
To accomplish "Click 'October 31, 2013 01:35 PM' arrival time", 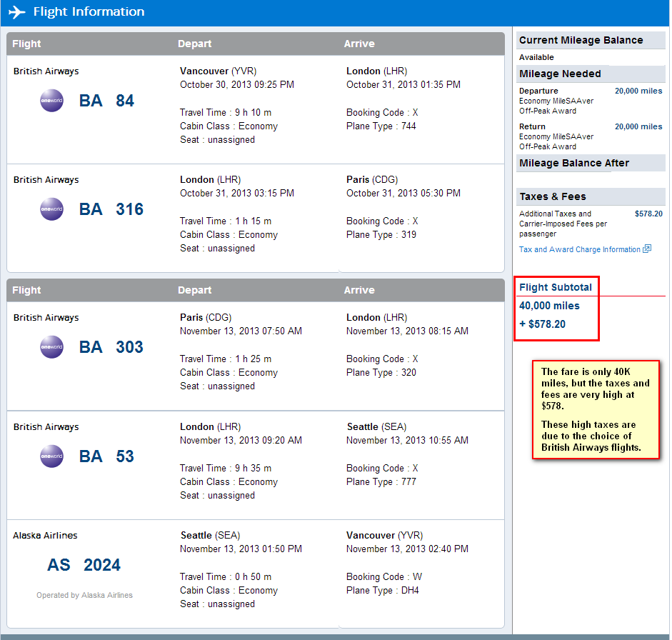I will pos(403,85).
